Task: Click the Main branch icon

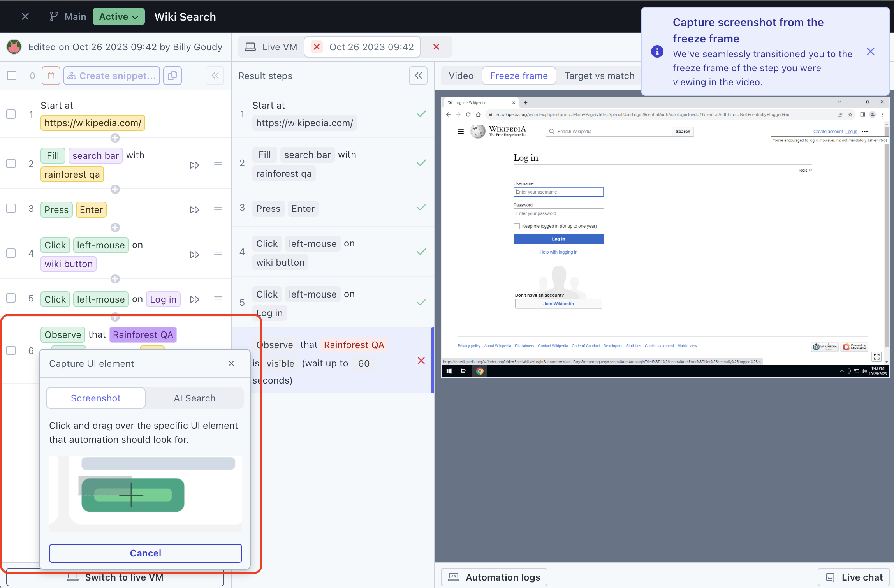Action: 54,17
